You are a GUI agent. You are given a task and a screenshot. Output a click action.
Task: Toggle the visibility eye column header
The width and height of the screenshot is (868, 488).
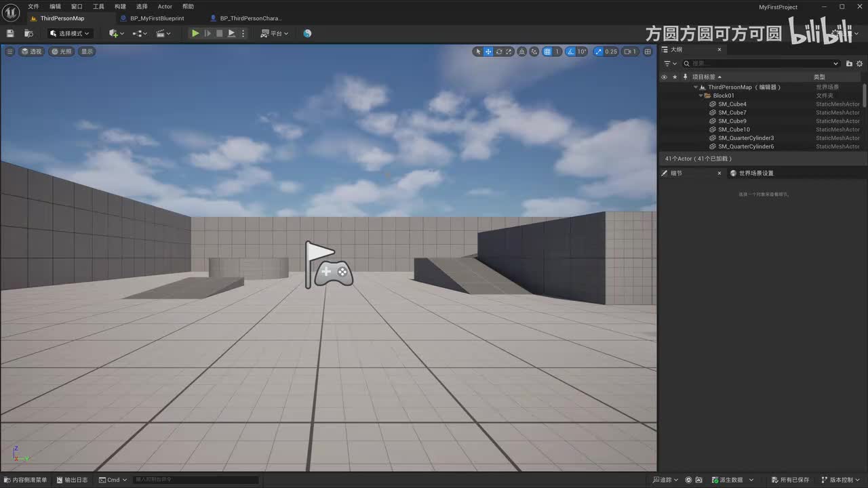pos(664,77)
